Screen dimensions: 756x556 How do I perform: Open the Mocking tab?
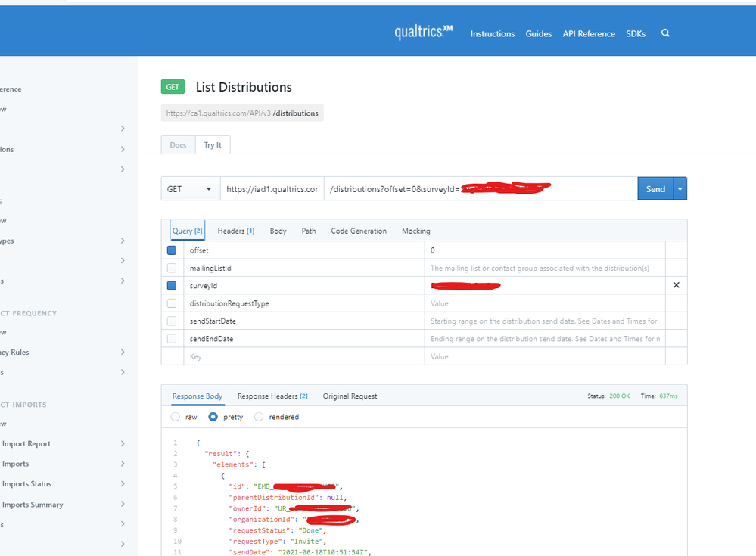click(416, 231)
